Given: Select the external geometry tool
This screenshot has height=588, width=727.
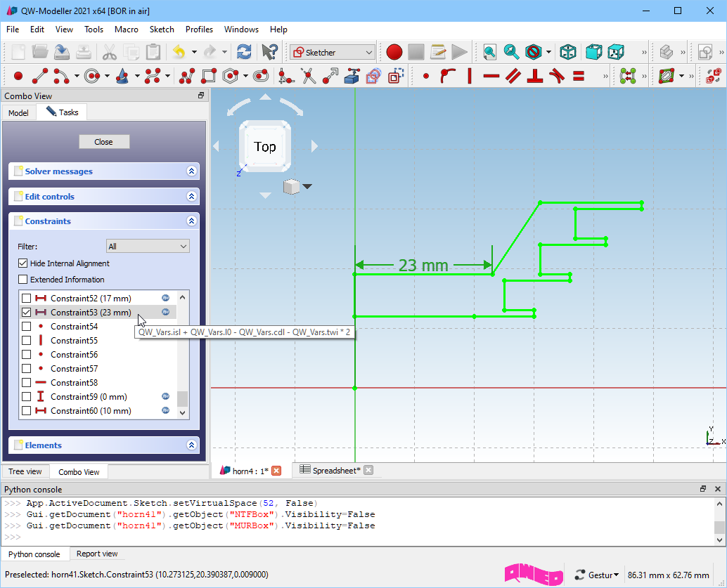Looking at the screenshot, I should coord(352,76).
